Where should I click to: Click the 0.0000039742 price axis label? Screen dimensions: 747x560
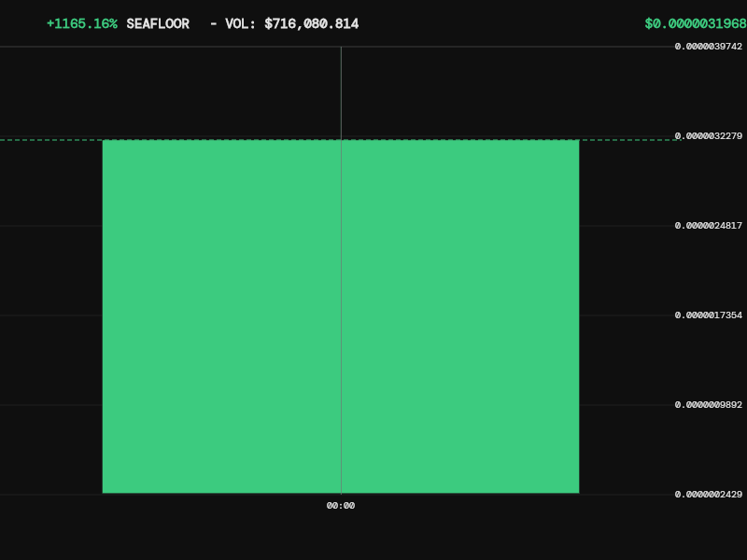[709, 46]
